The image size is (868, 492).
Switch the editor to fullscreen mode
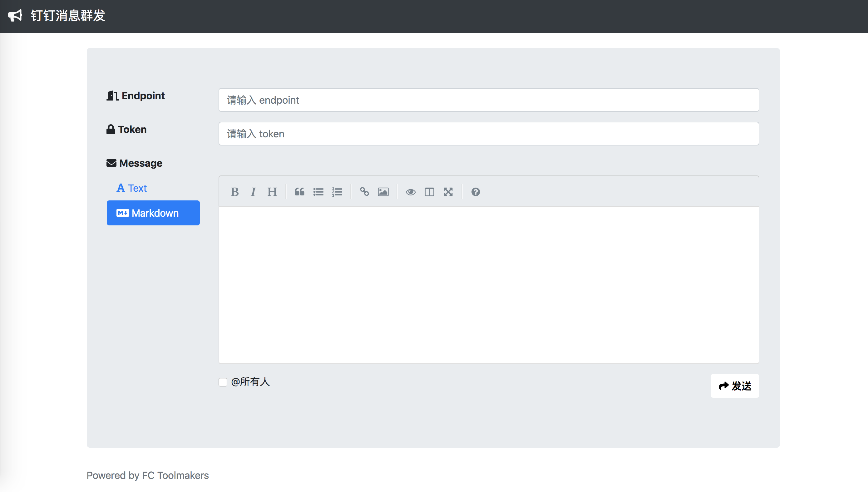(448, 192)
